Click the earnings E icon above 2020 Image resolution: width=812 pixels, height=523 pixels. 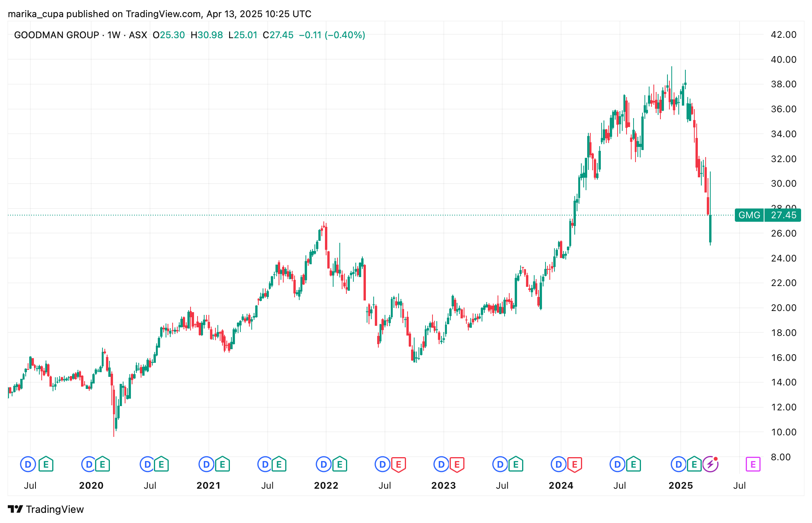click(102, 464)
